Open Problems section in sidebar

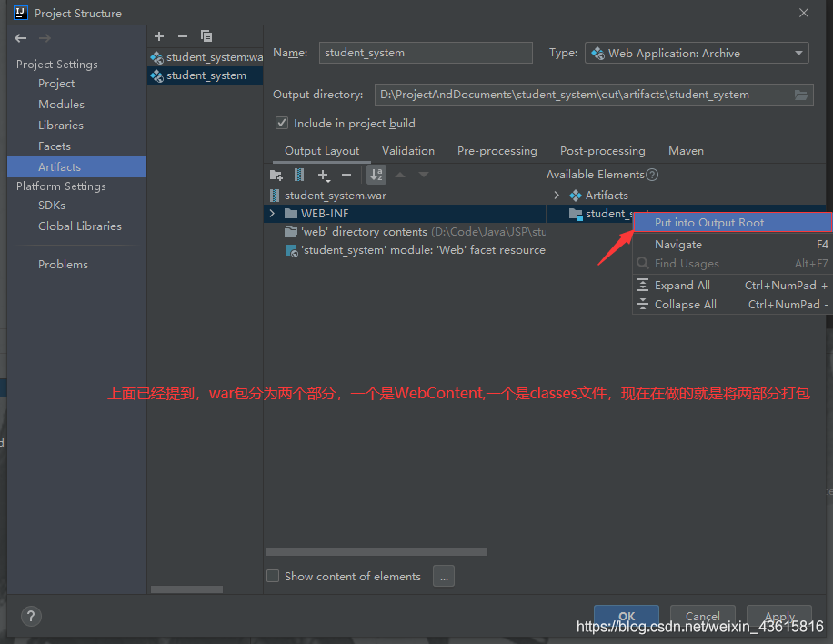pos(63,265)
